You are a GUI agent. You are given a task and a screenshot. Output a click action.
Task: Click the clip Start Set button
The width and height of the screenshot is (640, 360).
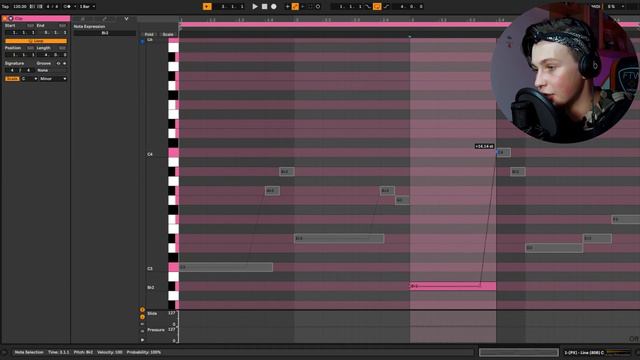30,25
